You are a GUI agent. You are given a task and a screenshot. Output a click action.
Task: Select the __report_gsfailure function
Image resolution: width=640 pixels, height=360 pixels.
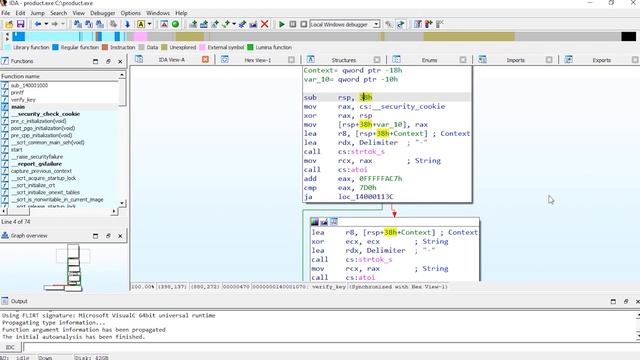tap(36, 164)
